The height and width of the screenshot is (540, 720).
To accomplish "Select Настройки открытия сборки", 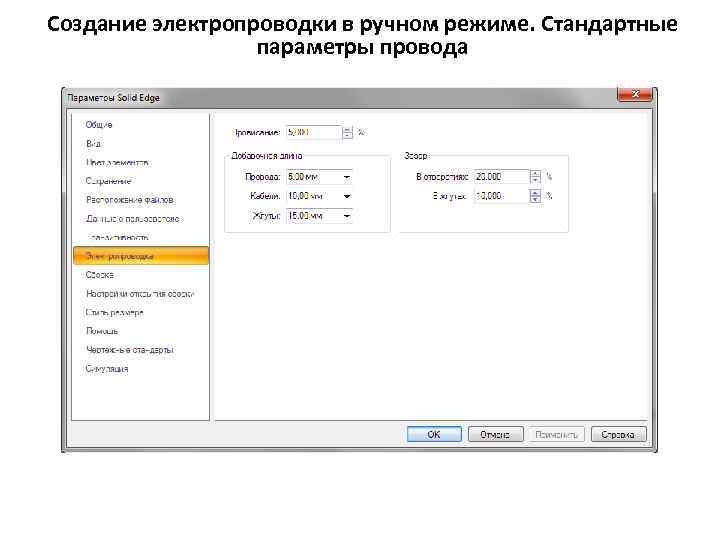I will click(140, 293).
